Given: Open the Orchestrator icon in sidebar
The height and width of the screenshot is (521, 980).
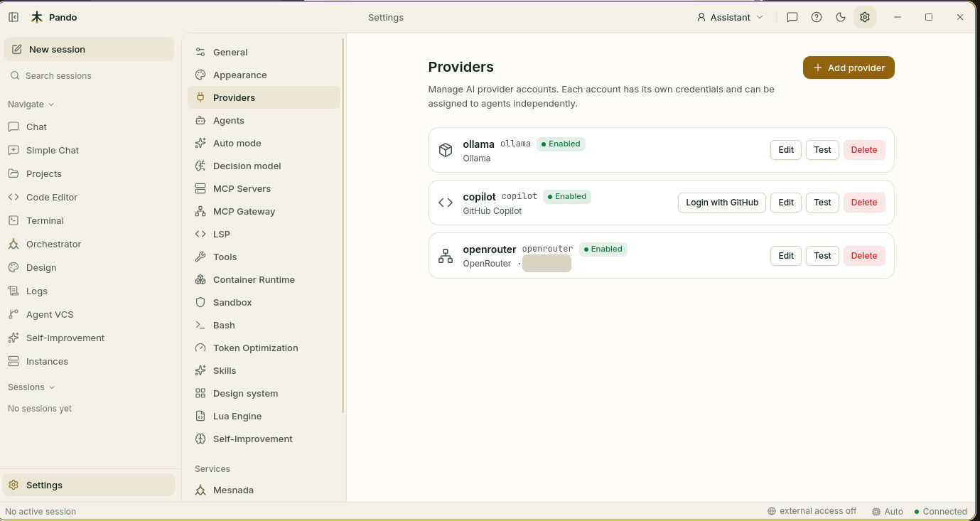Looking at the screenshot, I should [14, 244].
